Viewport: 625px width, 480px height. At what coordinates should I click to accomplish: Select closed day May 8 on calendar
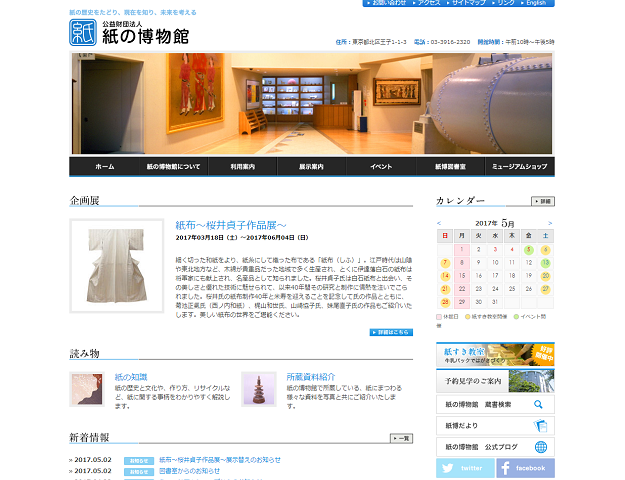coord(462,263)
